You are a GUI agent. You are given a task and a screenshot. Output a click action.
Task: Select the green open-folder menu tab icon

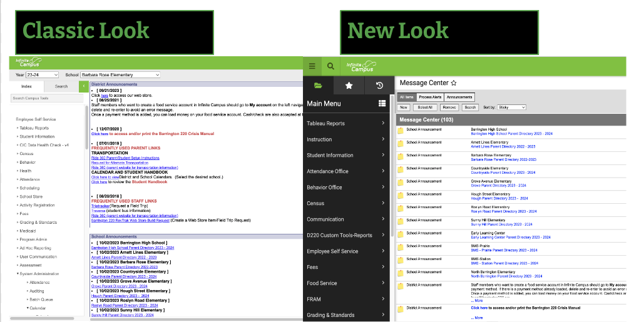tap(318, 85)
